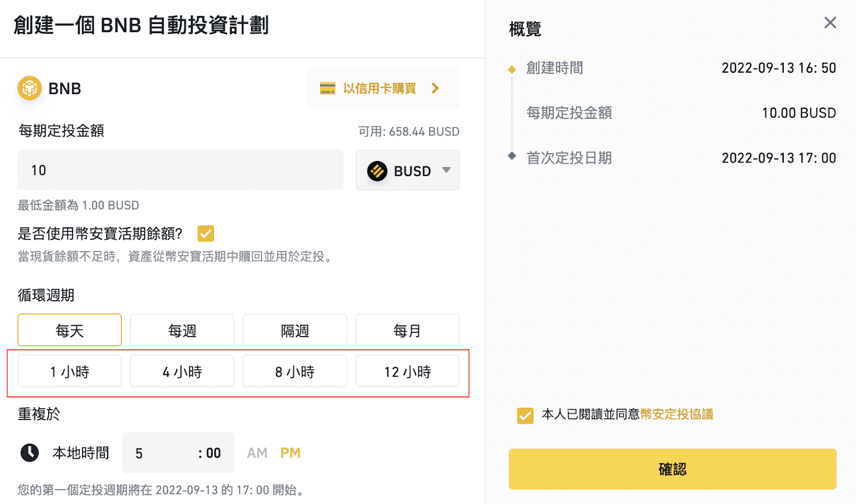Click the amount input field showing 10
This screenshot has height=504, width=856.
(x=180, y=170)
